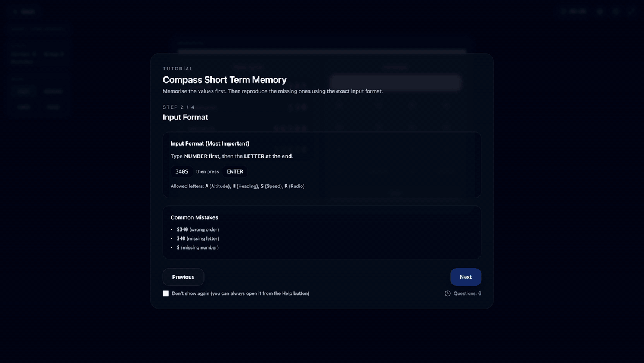Click the Don't show again label text
Viewport: 644px width, 363px height.
(240, 293)
